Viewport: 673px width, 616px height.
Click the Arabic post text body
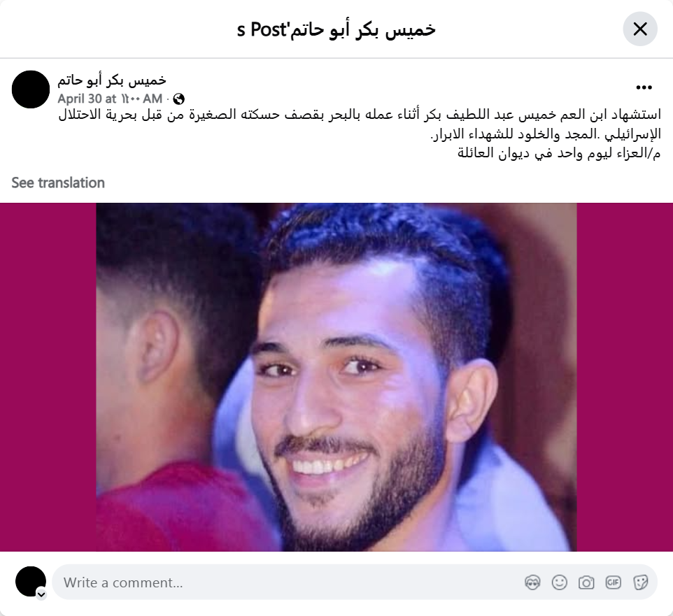point(360,134)
